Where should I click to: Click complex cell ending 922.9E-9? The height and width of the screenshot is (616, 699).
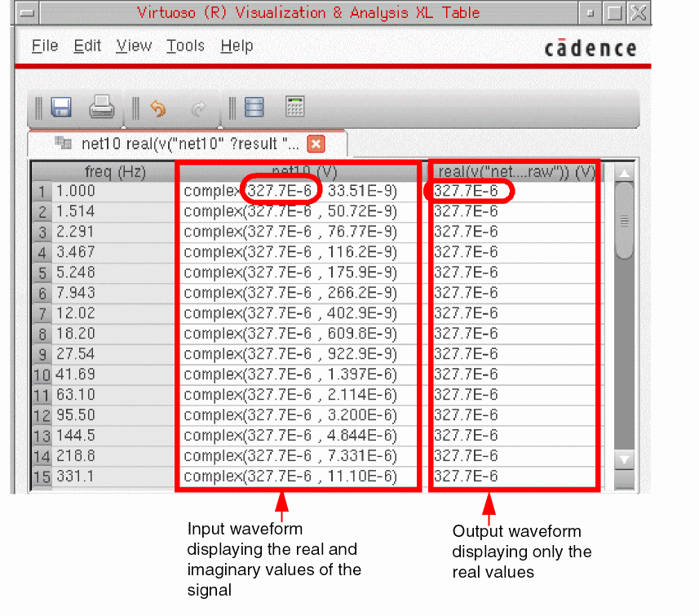coord(301,354)
